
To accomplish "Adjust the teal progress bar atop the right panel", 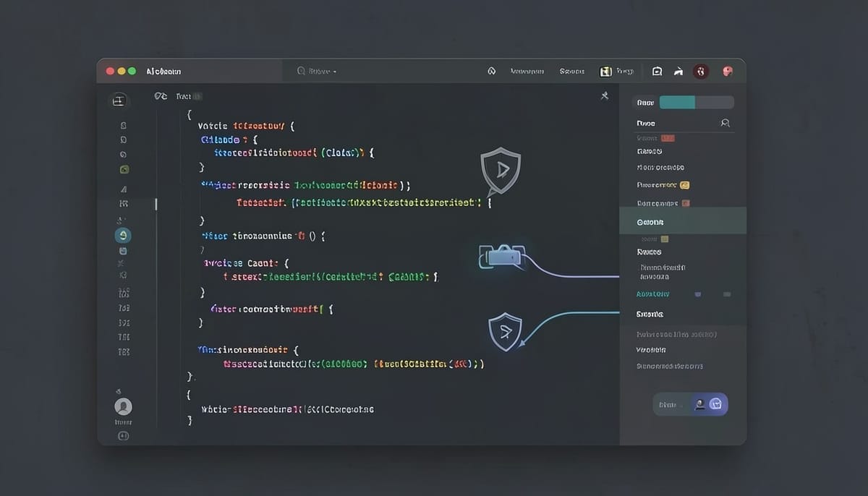I will point(697,103).
